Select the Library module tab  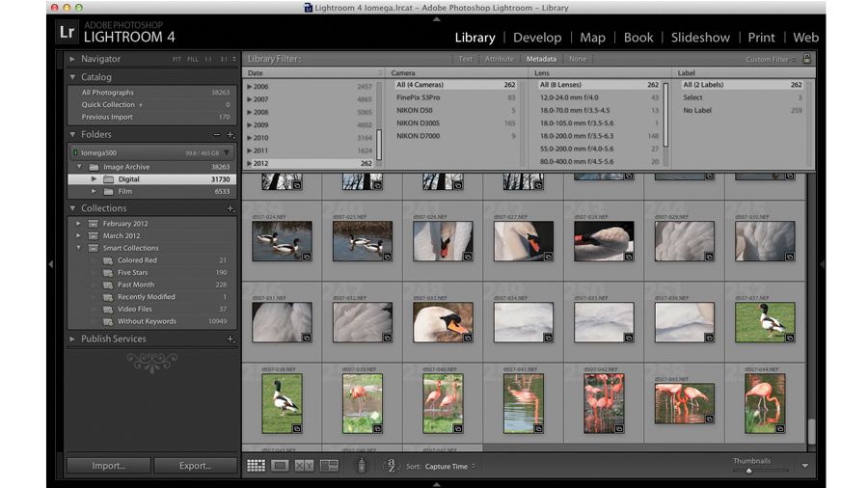click(475, 38)
